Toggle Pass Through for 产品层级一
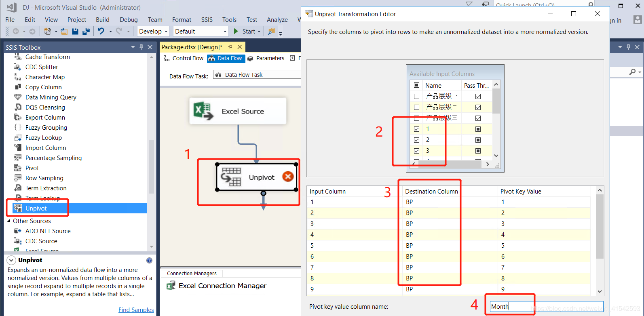This screenshot has height=316, width=644. 478,96
